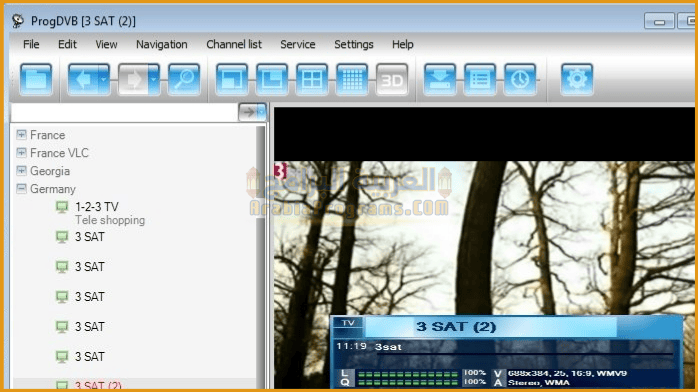Open the Navigation menu

pos(162,44)
